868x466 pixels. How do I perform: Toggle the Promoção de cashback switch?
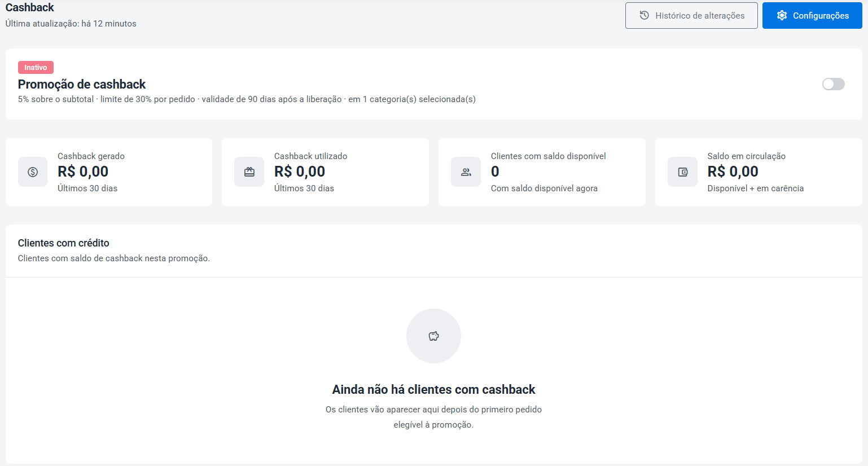(834, 84)
